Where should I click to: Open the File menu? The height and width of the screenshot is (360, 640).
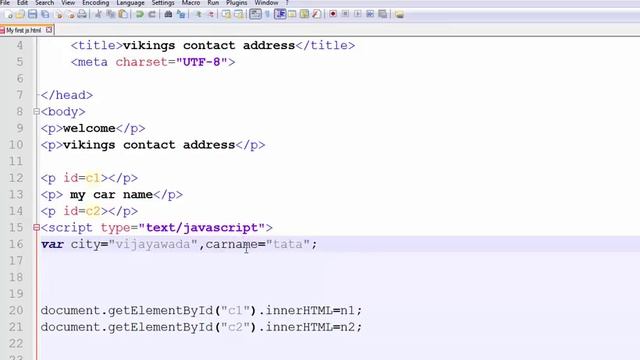click(x=5, y=2)
